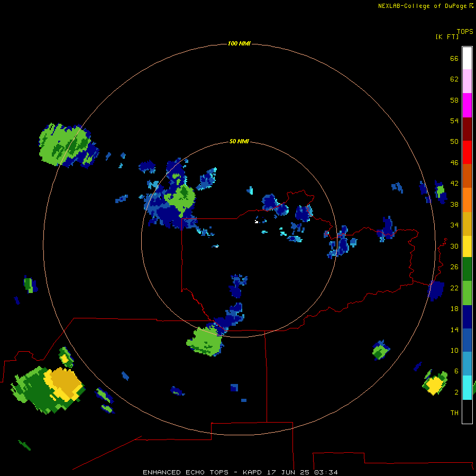Click the TH label on the scale
476x476 pixels.
pyautogui.click(x=454, y=413)
